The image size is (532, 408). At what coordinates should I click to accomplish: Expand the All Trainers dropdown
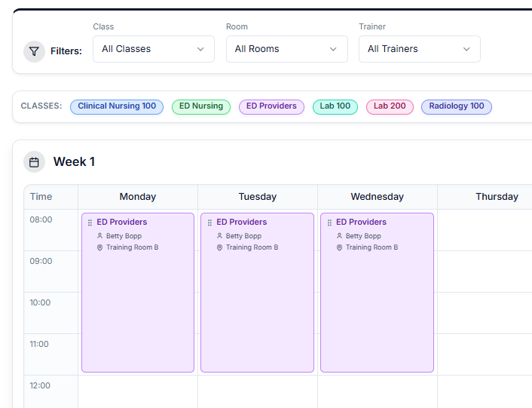(x=419, y=49)
